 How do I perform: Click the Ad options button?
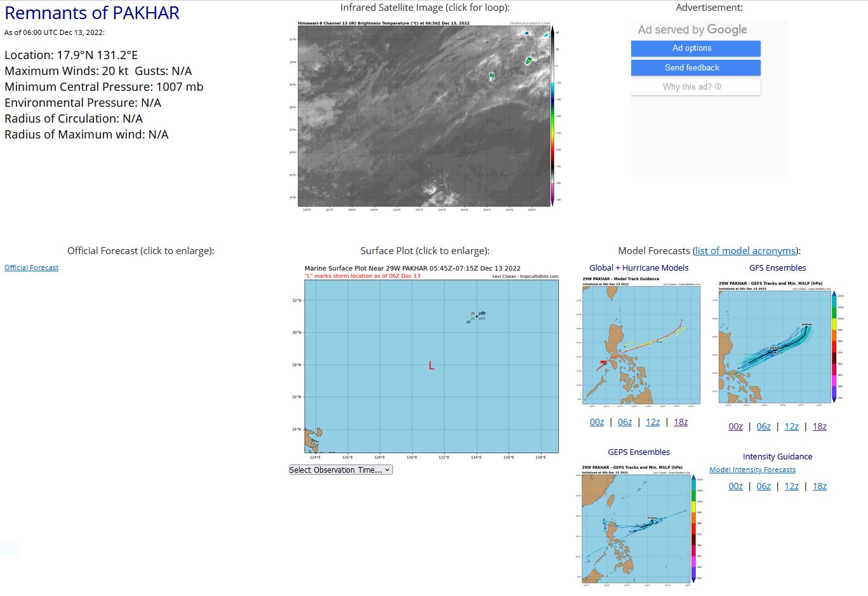pyautogui.click(x=695, y=48)
